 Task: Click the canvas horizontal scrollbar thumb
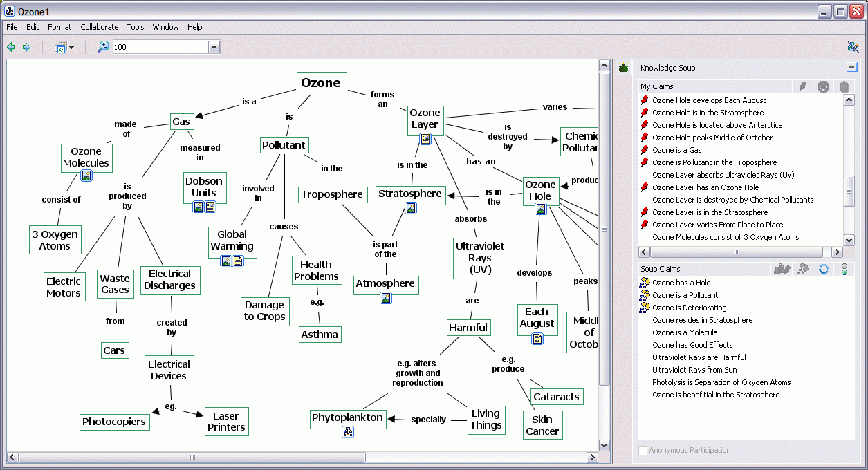tap(187, 458)
